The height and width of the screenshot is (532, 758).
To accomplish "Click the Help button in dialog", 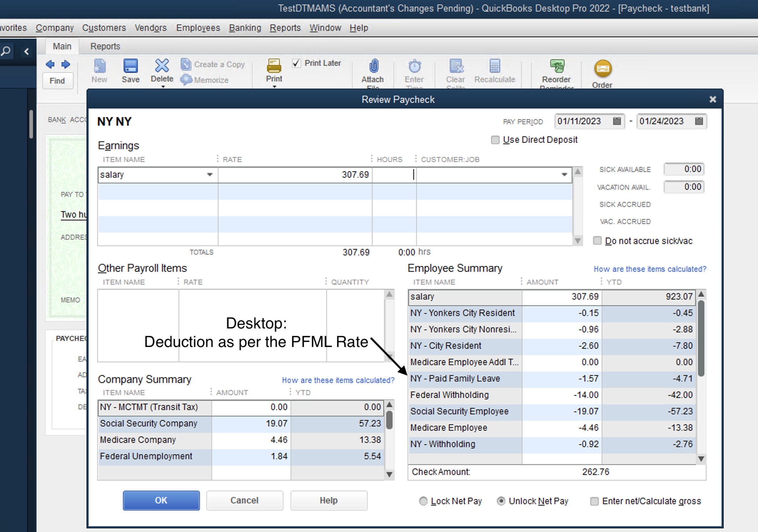I will pos(329,500).
